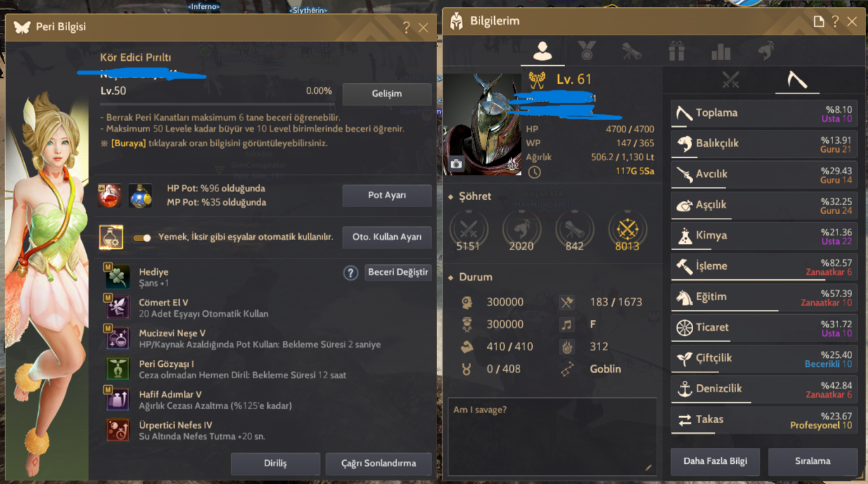Click the HP potion icon
The image size is (868, 484).
coord(110,196)
